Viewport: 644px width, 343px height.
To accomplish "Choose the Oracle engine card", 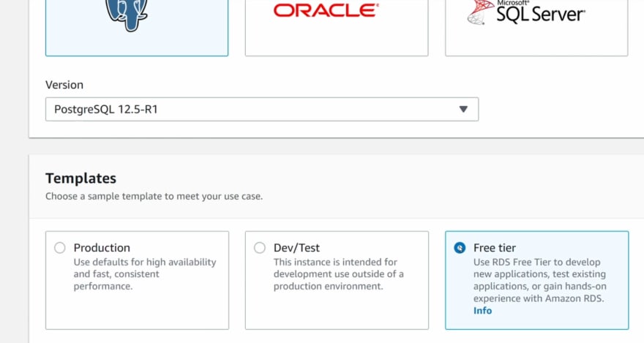I will (x=337, y=27).
